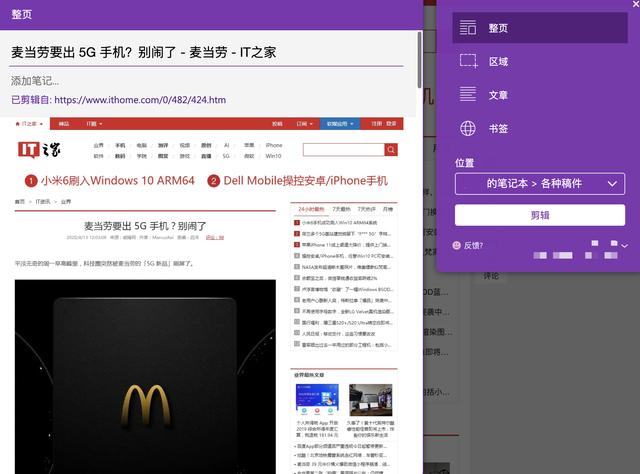
Task: Click the iPhone category in preview navigation
Action: [x=273, y=145]
